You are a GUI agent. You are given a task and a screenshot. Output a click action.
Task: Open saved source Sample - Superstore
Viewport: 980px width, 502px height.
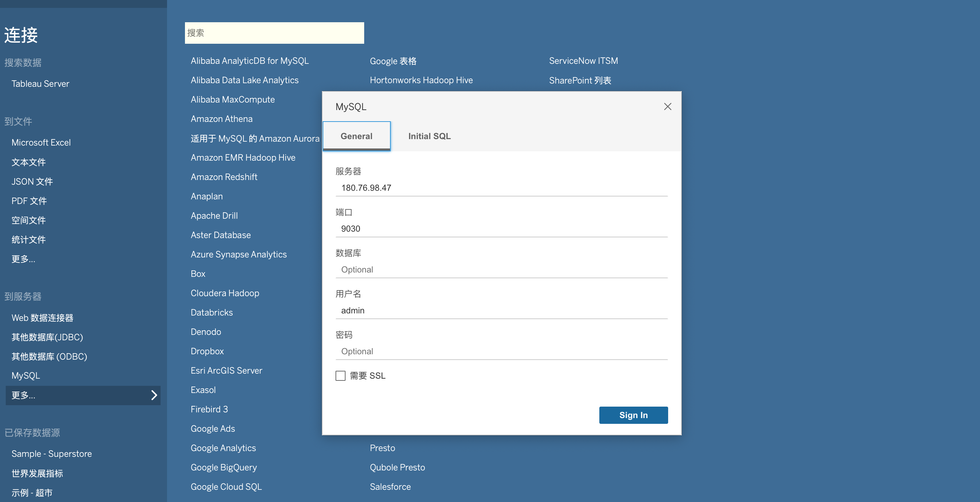pos(51,454)
